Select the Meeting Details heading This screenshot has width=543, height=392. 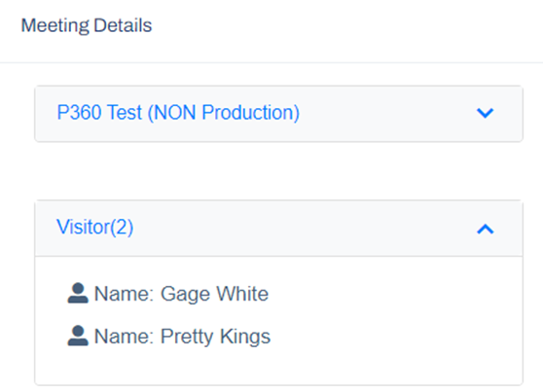87,25
